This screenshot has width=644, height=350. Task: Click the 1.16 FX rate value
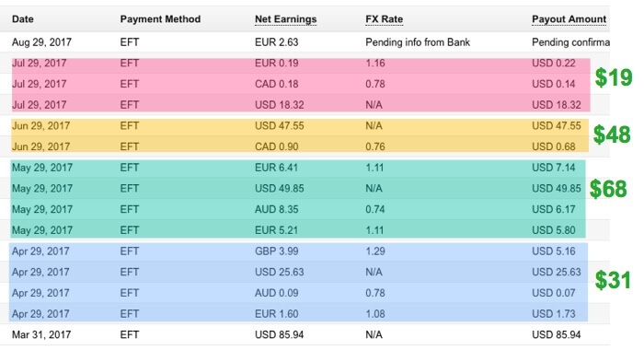pyautogui.click(x=375, y=64)
